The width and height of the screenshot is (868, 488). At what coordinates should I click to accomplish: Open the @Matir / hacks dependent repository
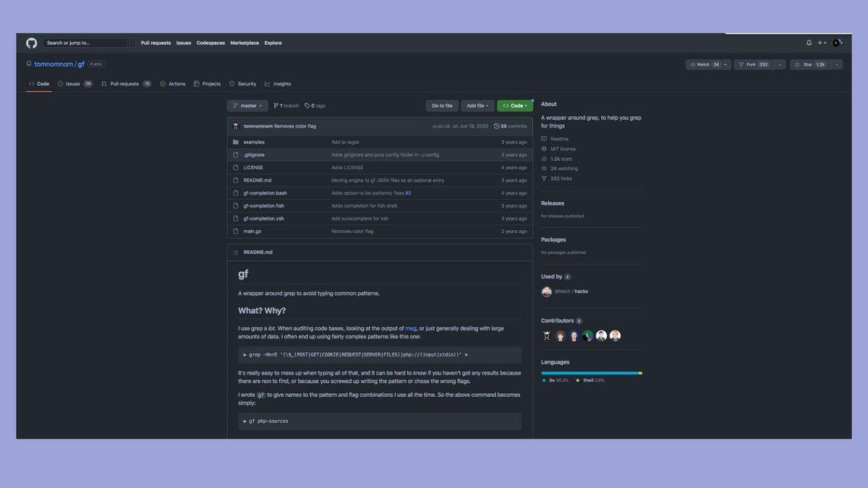pyautogui.click(x=571, y=291)
